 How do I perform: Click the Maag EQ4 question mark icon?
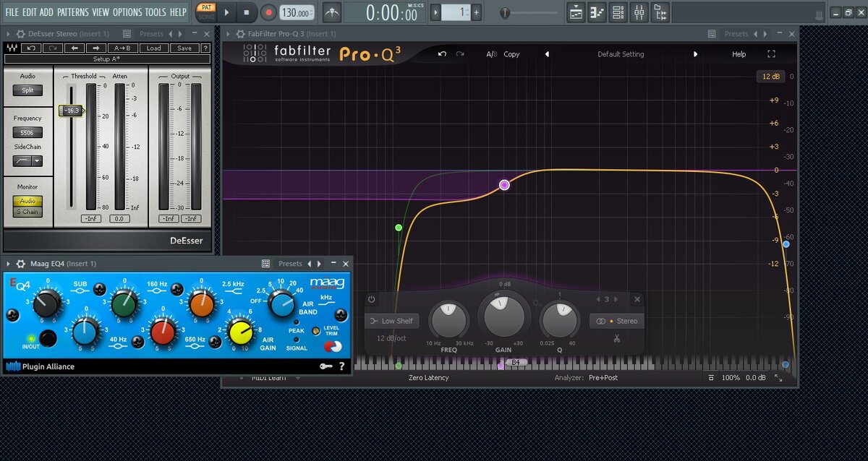(342, 367)
